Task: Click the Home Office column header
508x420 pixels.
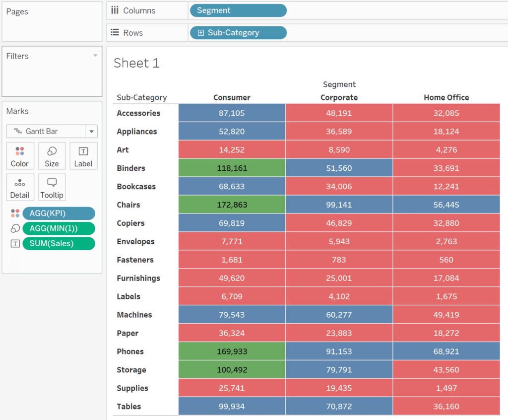Action: 446,97
